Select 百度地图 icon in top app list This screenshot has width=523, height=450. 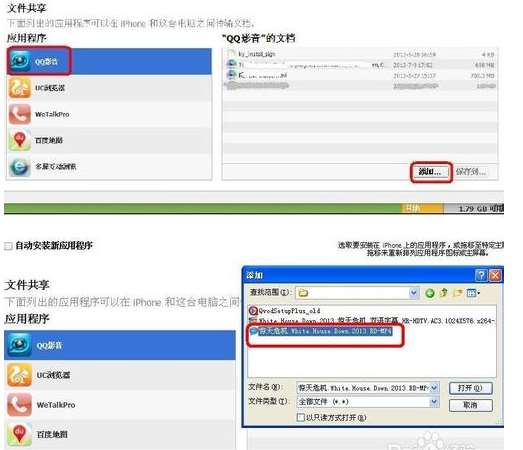[20, 140]
